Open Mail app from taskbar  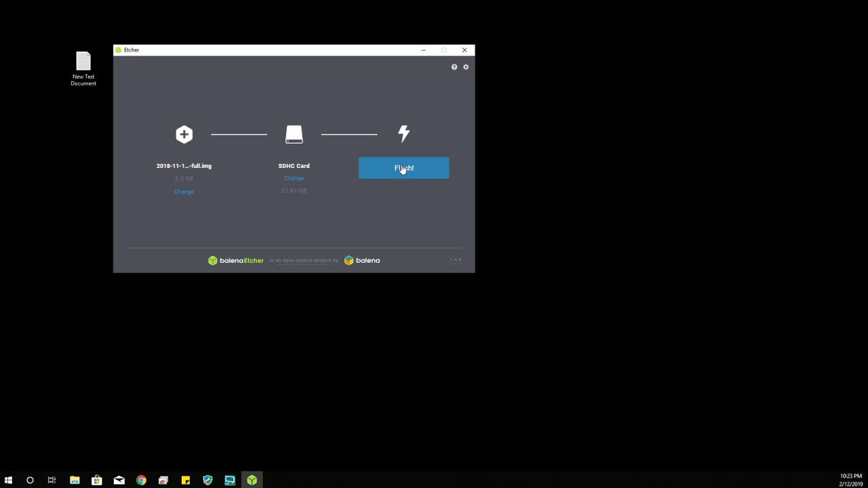[119, 480]
